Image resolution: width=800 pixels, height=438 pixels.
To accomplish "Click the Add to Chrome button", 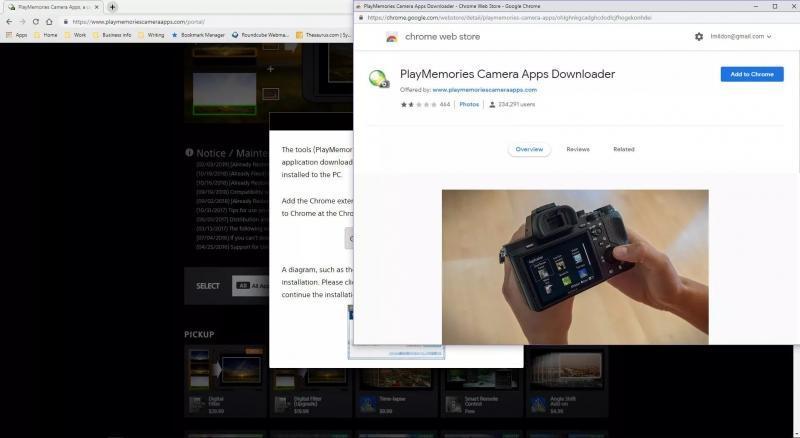I will pyautogui.click(x=751, y=74).
